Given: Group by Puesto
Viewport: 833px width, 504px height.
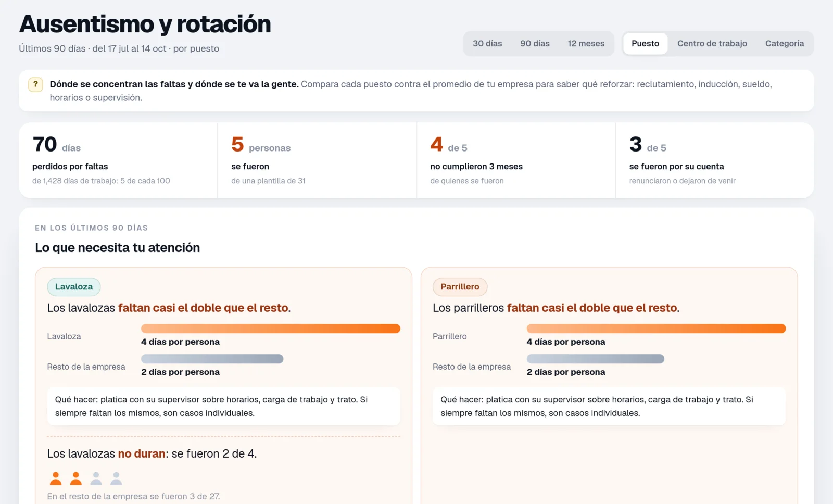Looking at the screenshot, I should [x=645, y=44].
